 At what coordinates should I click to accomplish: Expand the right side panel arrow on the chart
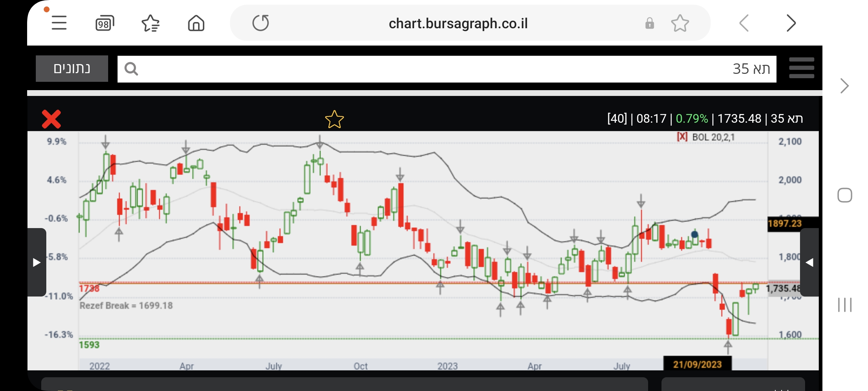coord(809,262)
